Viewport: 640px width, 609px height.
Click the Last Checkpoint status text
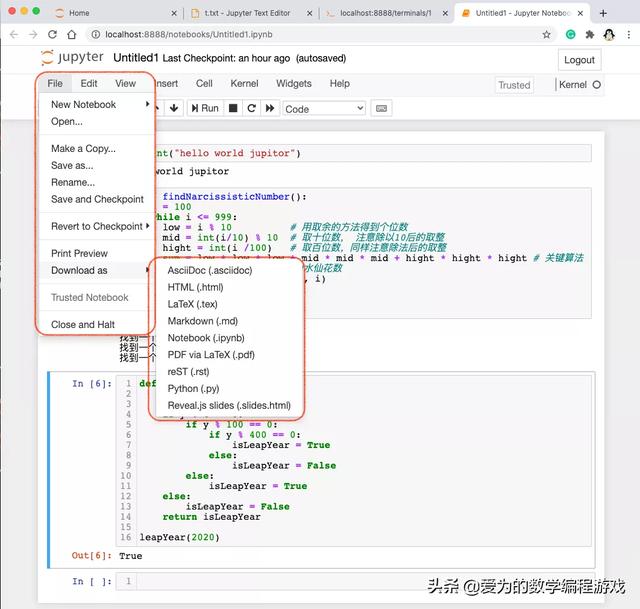226,58
